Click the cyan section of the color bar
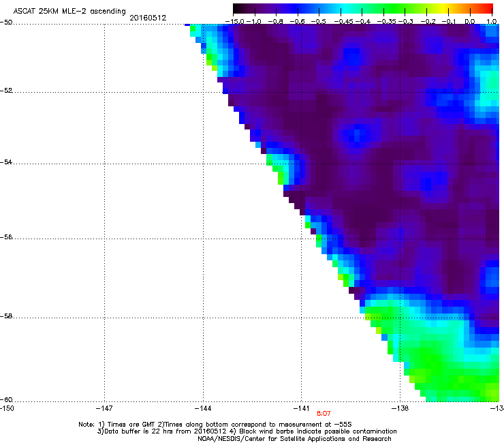 [x=344, y=9]
